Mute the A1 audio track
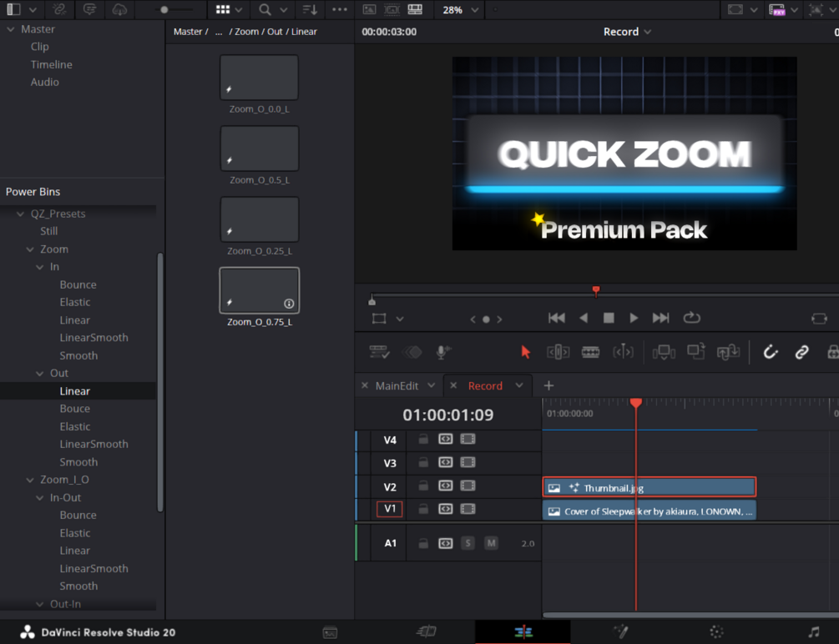The height and width of the screenshot is (644, 839). [x=491, y=543]
